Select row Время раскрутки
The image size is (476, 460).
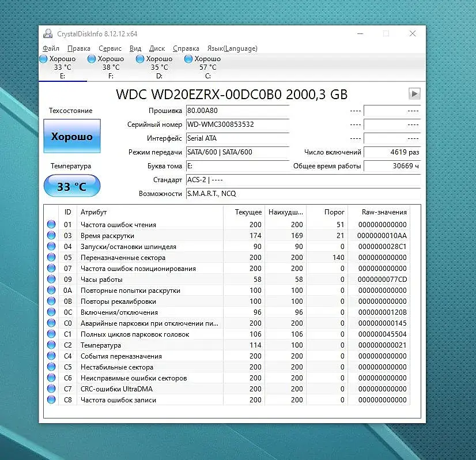227,236
